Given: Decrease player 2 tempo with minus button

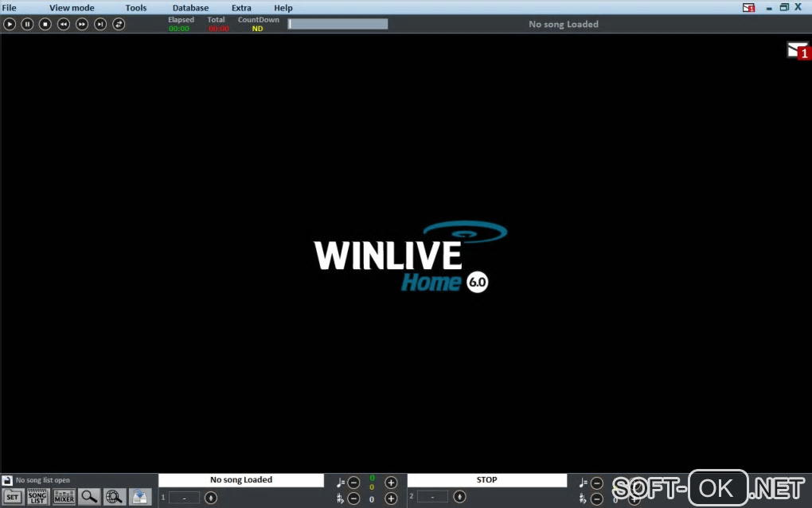Looking at the screenshot, I should [x=596, y=483].
